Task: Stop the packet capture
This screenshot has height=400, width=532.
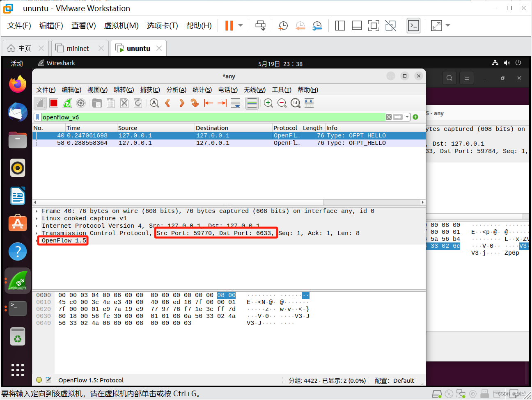Action: click(x=53, y=103)
